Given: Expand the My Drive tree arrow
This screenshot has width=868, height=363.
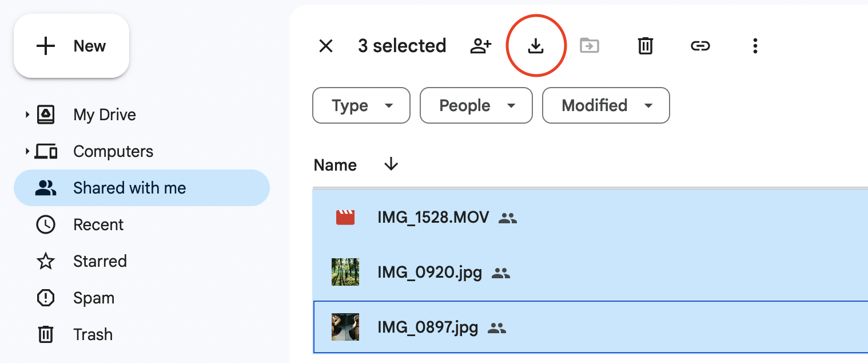Looking at the screenshot, I should pyautogui.click(x=27, y=115).
